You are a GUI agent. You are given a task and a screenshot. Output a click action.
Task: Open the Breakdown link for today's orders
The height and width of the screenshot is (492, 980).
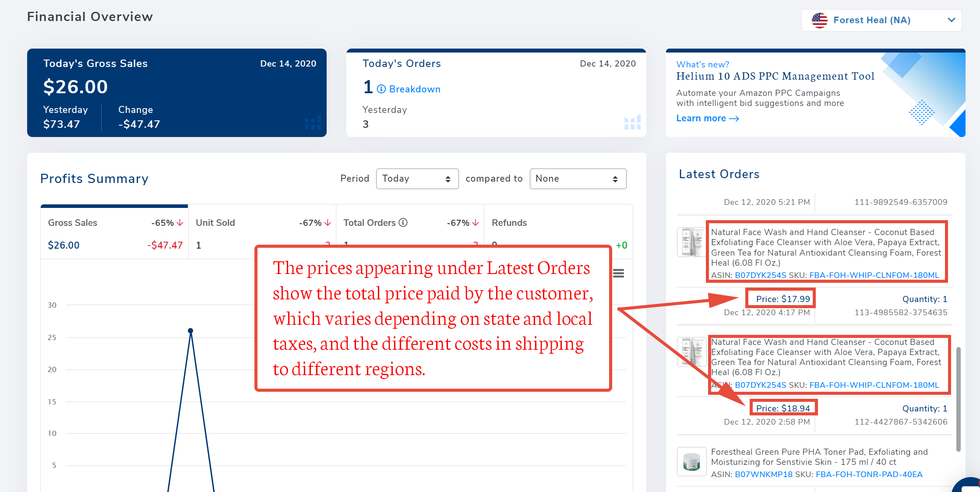coord(414,89)
